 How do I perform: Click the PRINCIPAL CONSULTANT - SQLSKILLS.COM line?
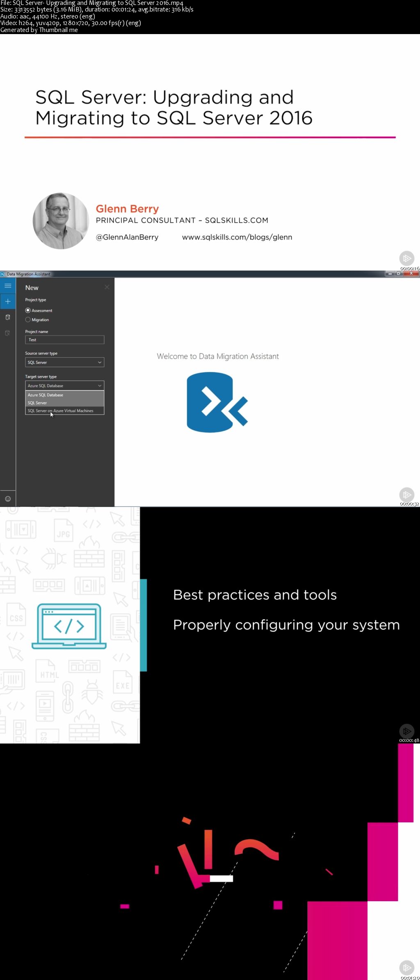pyautogui.click(x=182, y=220)
